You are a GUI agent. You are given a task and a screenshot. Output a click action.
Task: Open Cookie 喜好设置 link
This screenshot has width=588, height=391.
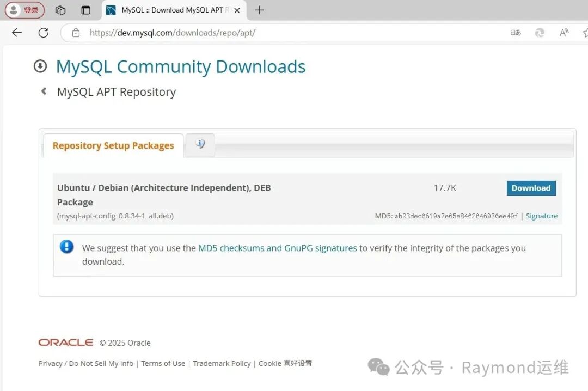285,363
